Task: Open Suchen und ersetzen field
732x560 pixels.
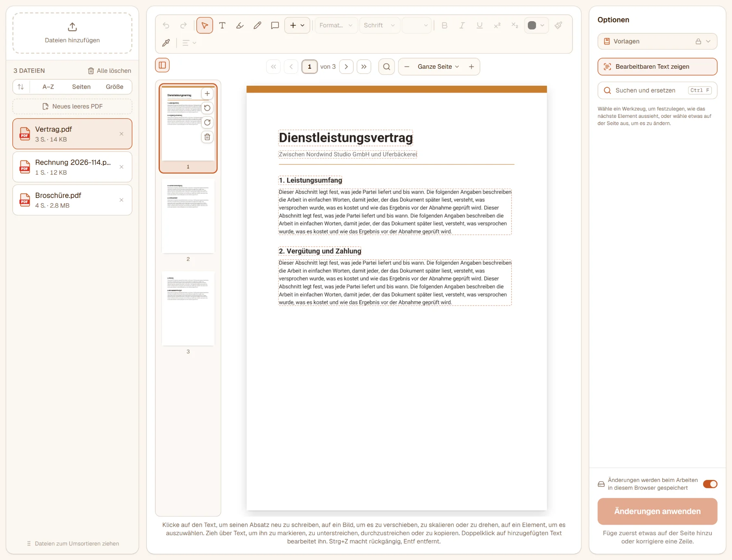Action: pos(657,90)
